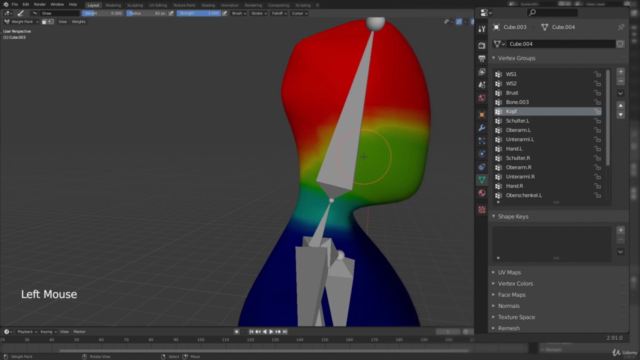The width and height of the screenshot is (640, 360).
Task: Open the View Layer properties tab icon
Action: click(482, 72)
